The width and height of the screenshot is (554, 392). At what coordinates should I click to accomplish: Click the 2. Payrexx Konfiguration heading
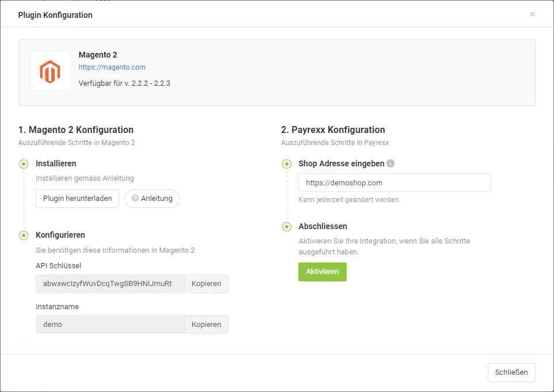click(x=333, y=130)
